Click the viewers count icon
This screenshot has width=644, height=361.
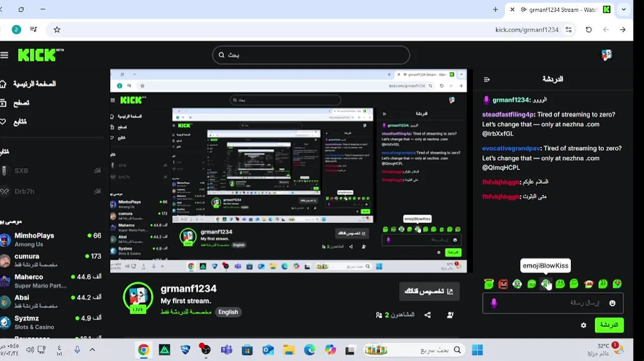point(379,315)
